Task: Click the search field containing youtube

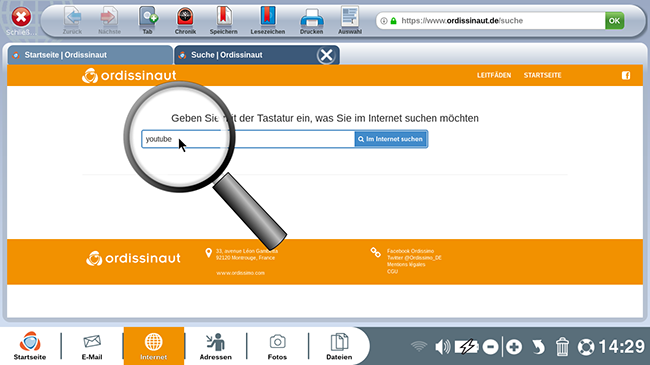Action: [x=248, y=139]
